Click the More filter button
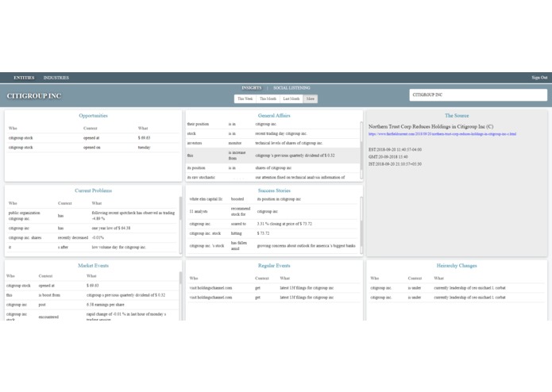 click(x=310, y=98)
